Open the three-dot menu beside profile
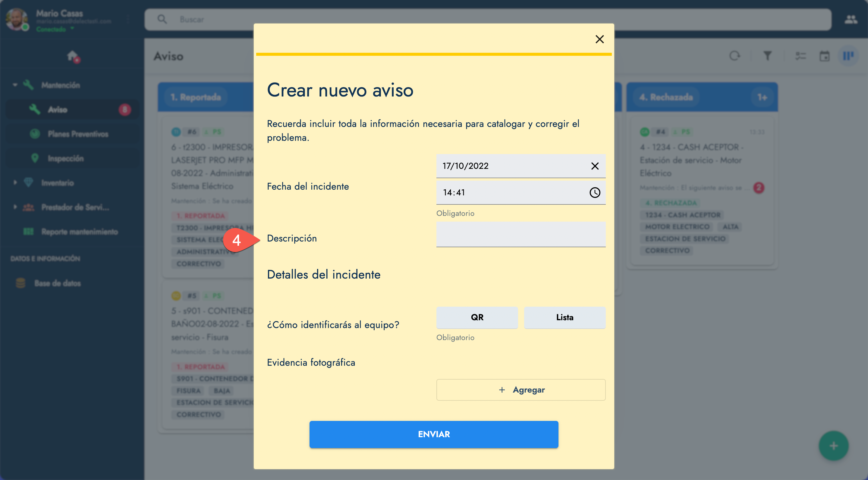This screenshot has height=480, width=868. [x=128, y=19]
